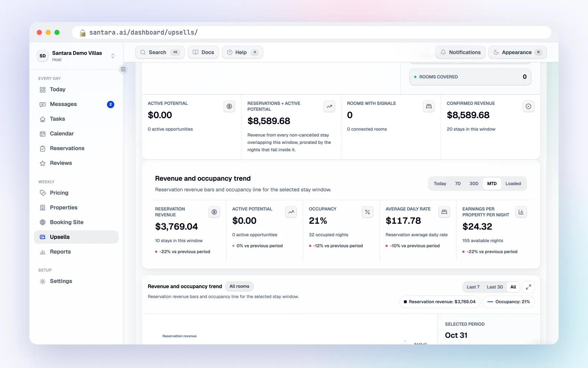Open Booking Site in sidebar
588x368 pixels.
[x=76, y=222]
